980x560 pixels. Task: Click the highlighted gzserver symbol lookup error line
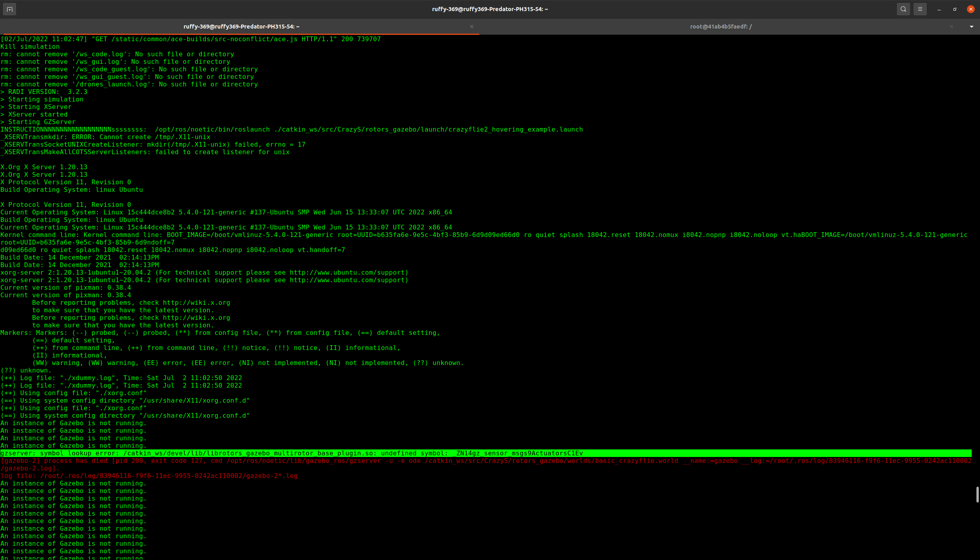486,453
